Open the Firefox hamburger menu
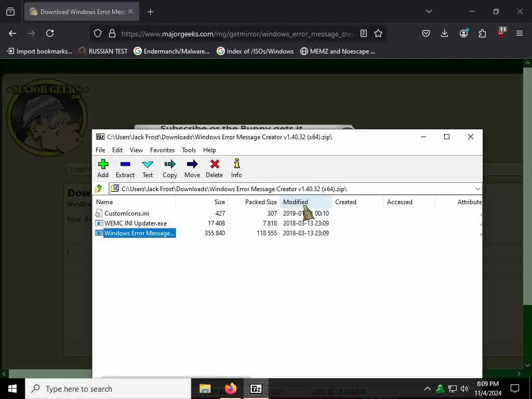This screenshot has width=532, height=399. 519,33
